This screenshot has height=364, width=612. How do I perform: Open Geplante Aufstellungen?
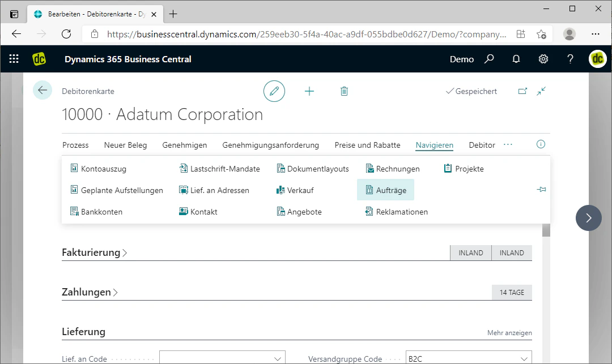[x=117, y=190]
